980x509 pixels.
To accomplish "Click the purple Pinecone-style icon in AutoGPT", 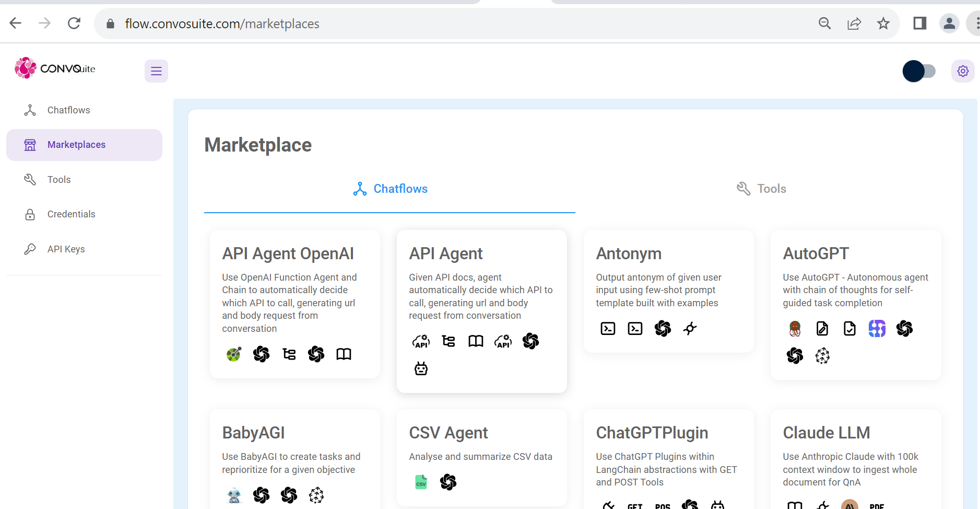I will [x=877, y=328].
